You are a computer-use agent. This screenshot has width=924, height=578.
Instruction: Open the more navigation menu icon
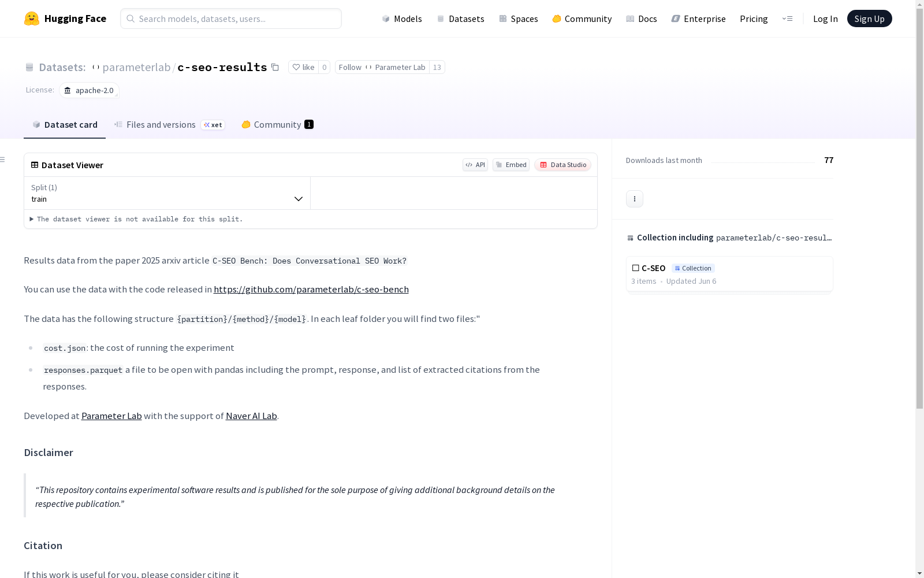(x=787, y=18)
